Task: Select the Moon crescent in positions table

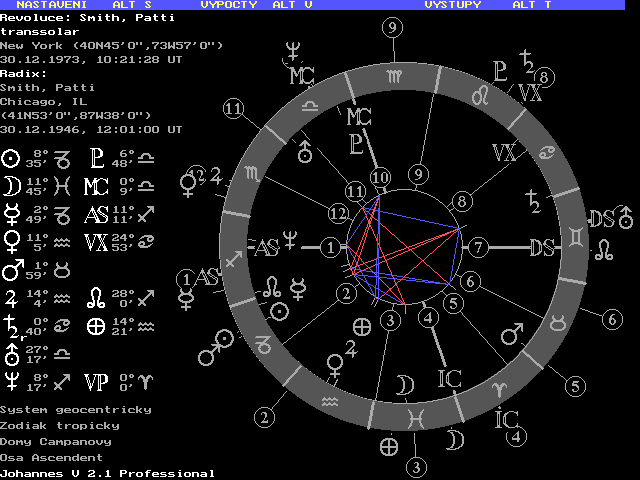Action: 10,185
